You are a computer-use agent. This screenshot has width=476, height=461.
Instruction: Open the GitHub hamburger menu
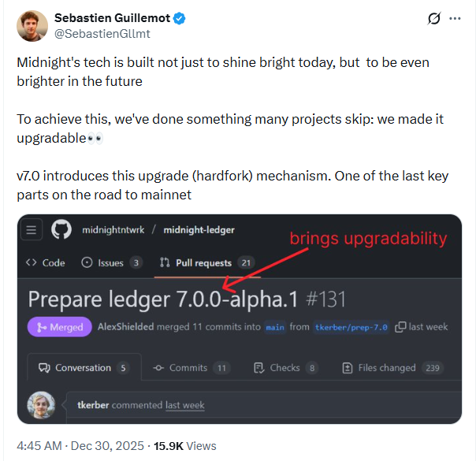point(32,230)
